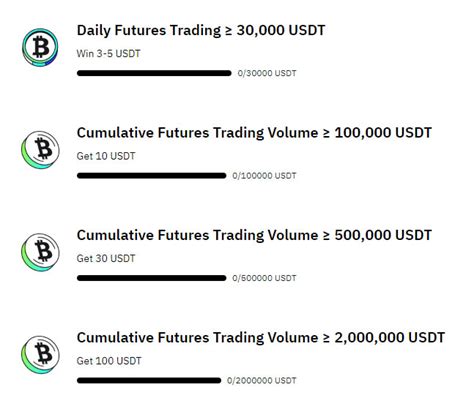Click the Daily Futures progress bar
Viewport: 474px width, 409px height.
(154, 73)
